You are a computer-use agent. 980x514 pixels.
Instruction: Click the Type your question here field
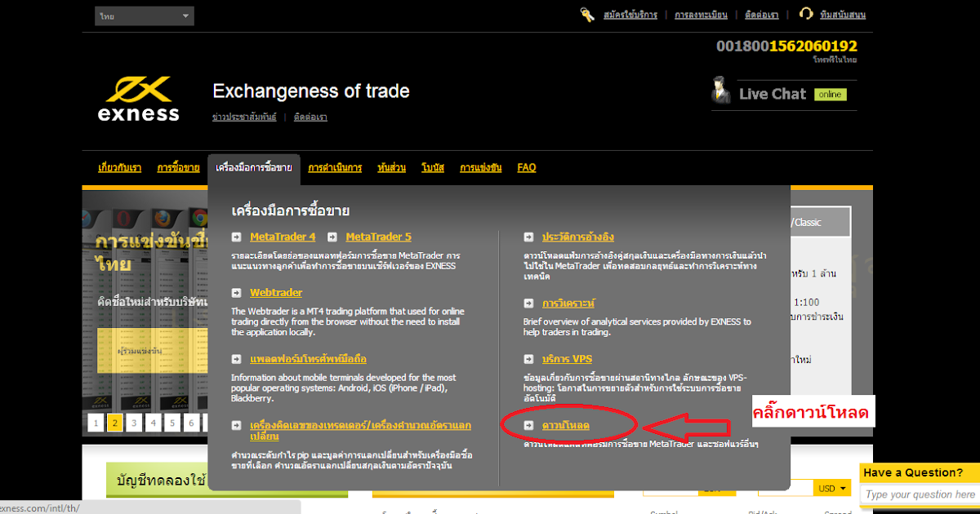click(920, 494)
